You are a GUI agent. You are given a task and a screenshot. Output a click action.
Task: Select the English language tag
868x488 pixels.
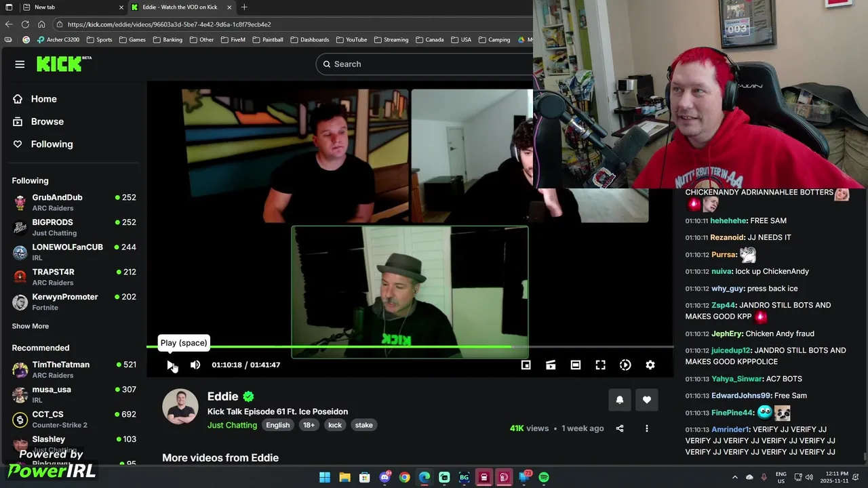pyautogui.click(x=278, y=425)
